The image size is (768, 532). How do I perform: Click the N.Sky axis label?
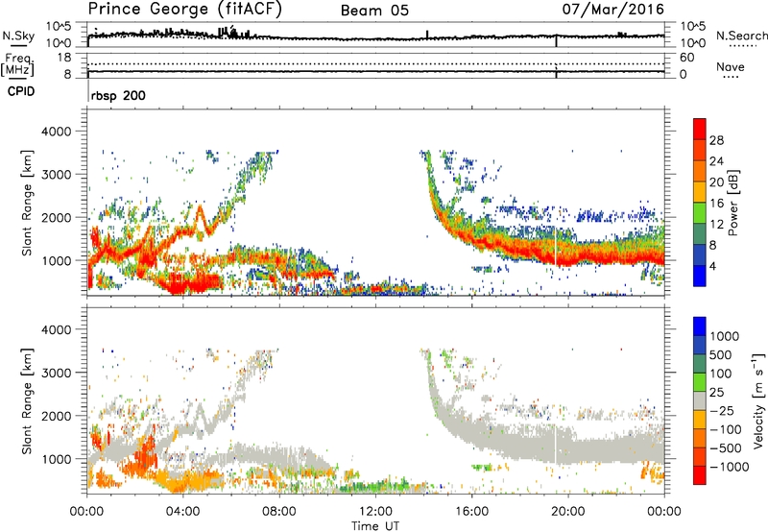coord(18,36)
